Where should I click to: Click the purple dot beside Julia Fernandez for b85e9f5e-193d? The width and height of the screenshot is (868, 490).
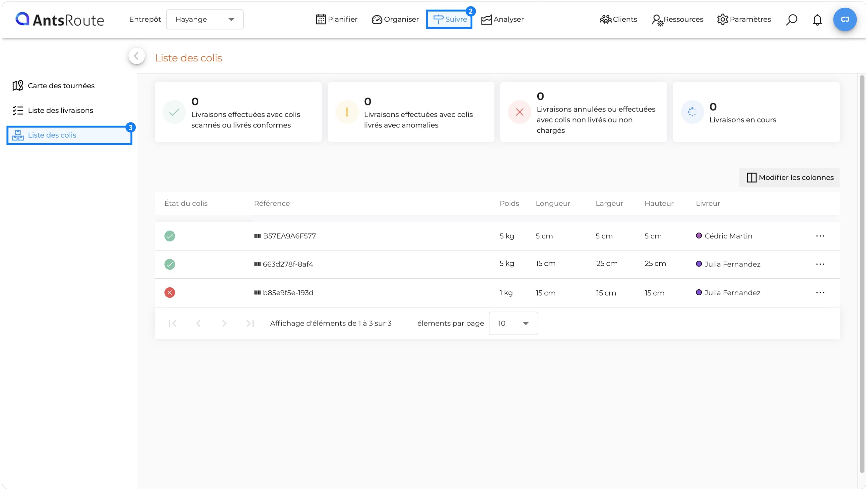pos(699,292)
